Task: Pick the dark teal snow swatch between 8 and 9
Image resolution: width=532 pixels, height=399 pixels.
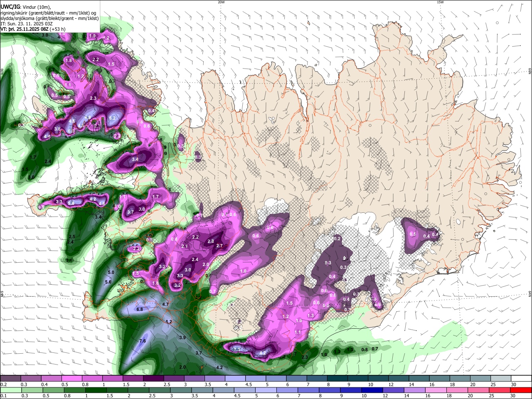Action: 337,379
